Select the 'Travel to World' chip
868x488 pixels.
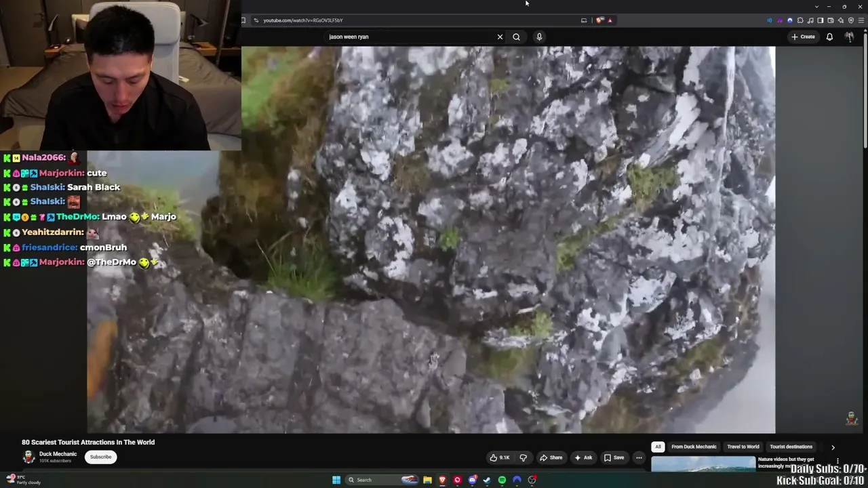point(743,447)
